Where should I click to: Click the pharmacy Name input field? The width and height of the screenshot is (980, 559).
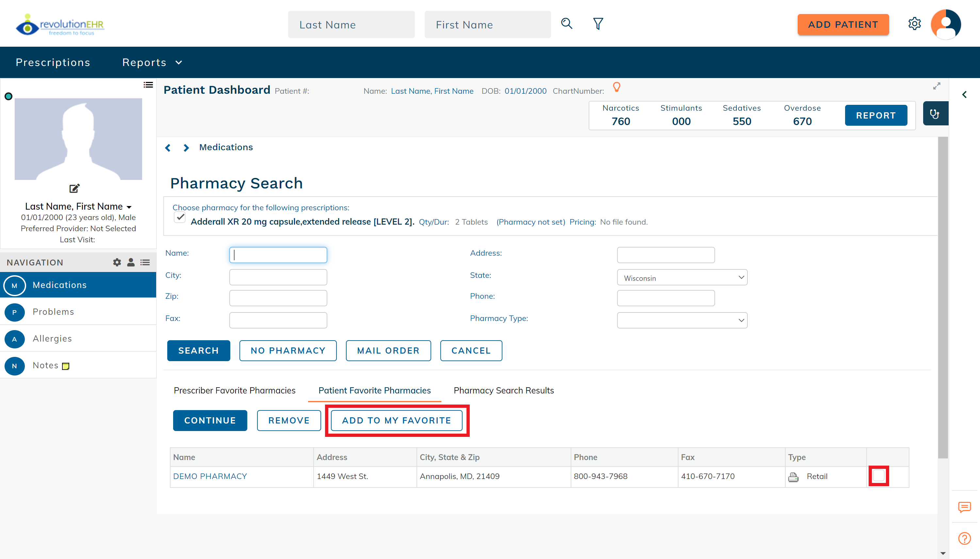[x=278, y=255]
